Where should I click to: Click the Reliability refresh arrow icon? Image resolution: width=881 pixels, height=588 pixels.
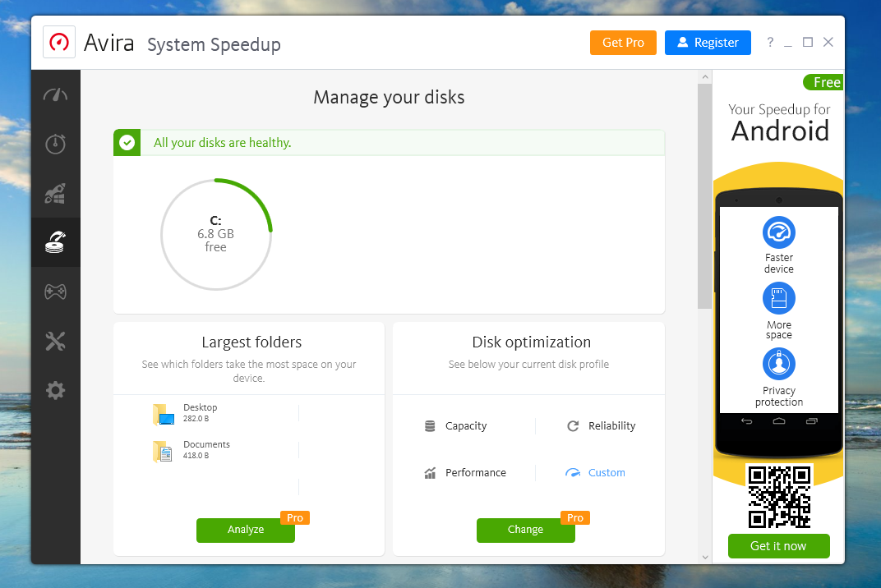click(573, 426)
